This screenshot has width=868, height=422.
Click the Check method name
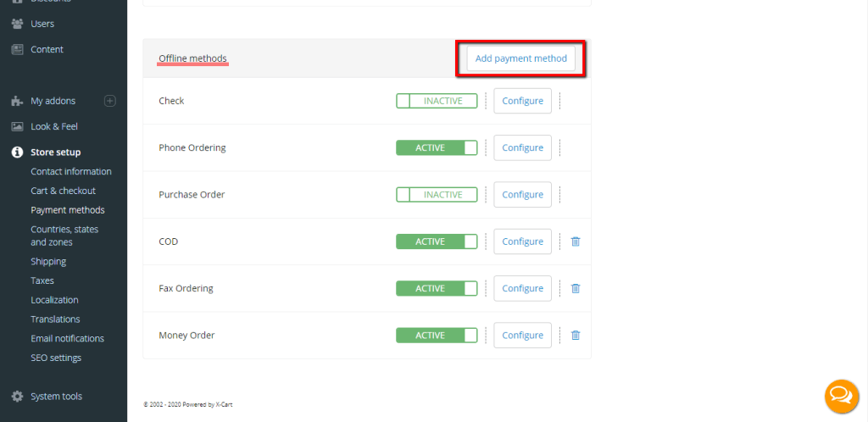tap(171, 101)
